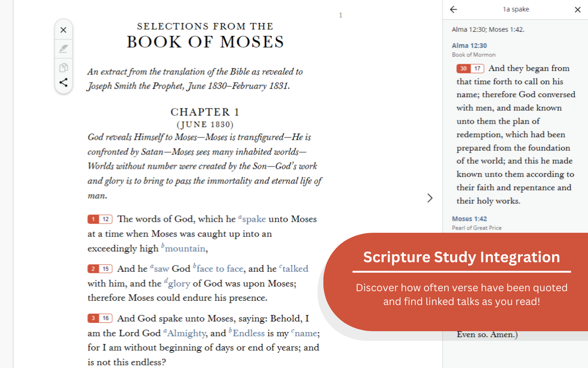Image resolution: width=588 pixels, height=368 pixels.
Task: Select the highlighter mark tool
Action: click(63, 49)
